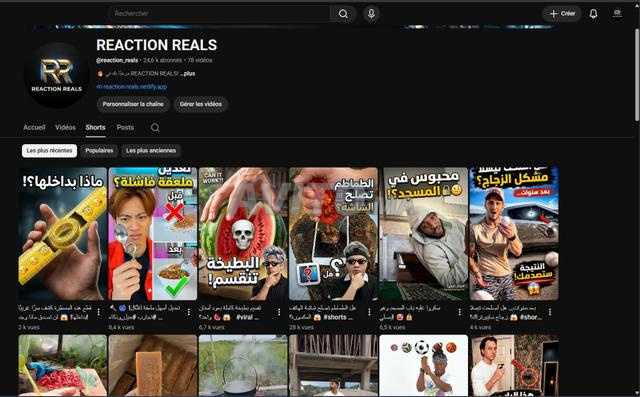
Task: Click the REACTION REALS channel title
Action: [156, 45]
